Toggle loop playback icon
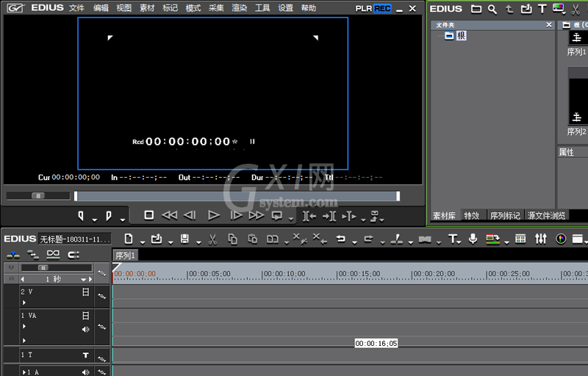This screenshot has height=376, width=588. click(277, 216)
